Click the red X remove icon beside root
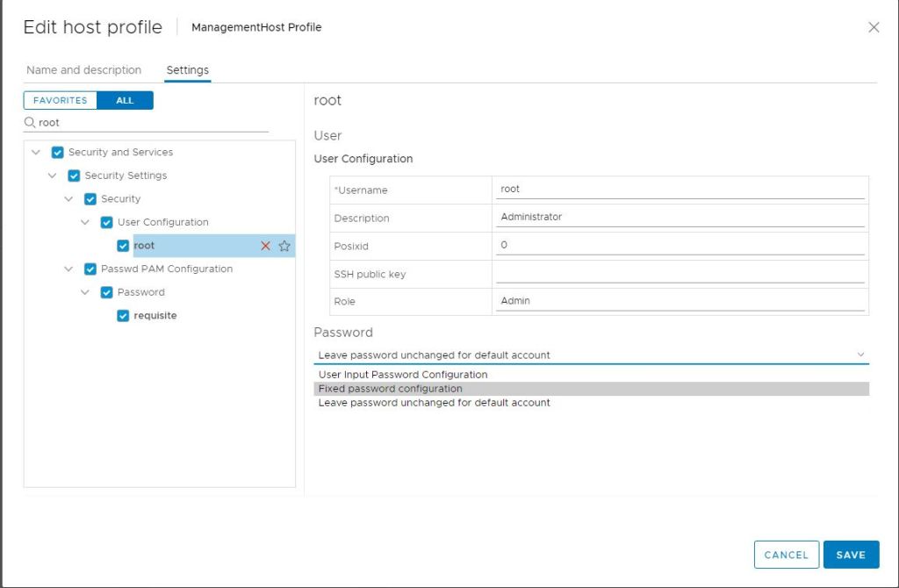The image size is (899, 588). [x=265, y=246]
